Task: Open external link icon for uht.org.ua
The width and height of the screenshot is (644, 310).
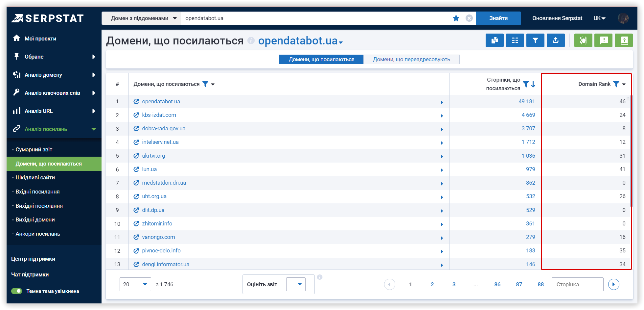Action: tap(136, 196)
